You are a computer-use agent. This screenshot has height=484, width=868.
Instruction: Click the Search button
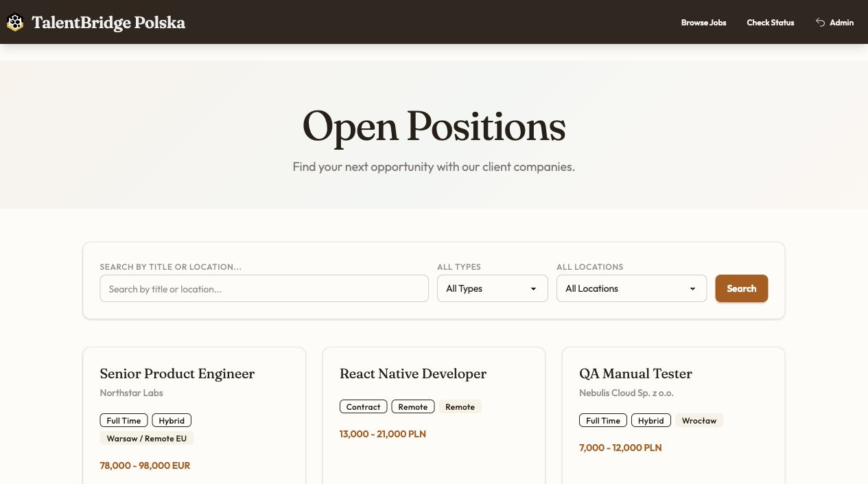click(741, 288)
